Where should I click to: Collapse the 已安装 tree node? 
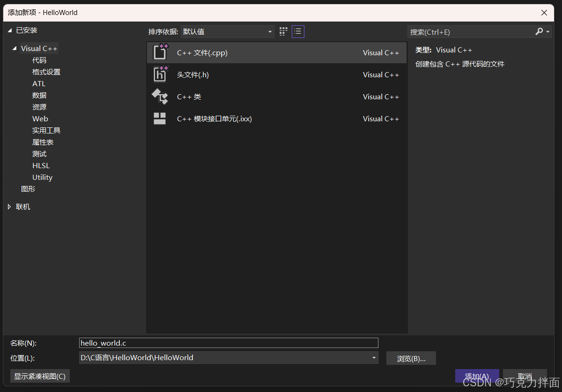click(9, 30)
